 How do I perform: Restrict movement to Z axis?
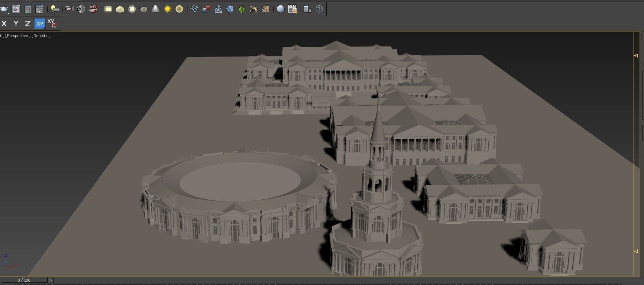click(x=27, y=24)
